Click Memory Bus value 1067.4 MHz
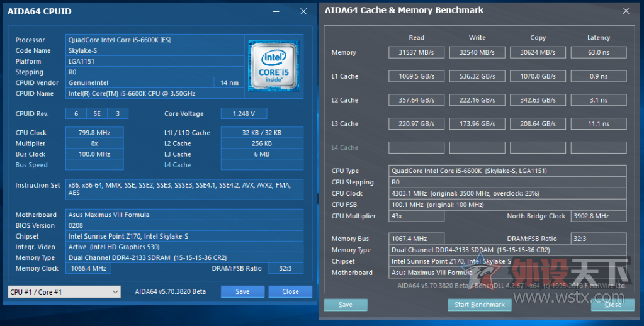This screenshot has height=326, width=644. coord(417,239)
